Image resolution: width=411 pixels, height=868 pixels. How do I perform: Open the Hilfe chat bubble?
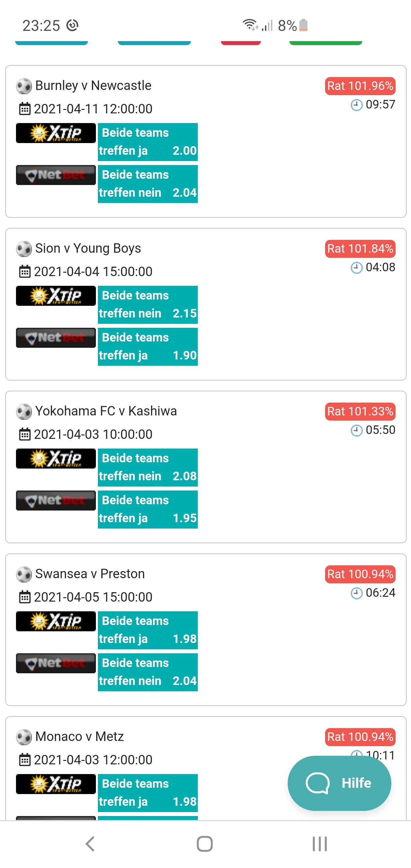tap(339, 783)
